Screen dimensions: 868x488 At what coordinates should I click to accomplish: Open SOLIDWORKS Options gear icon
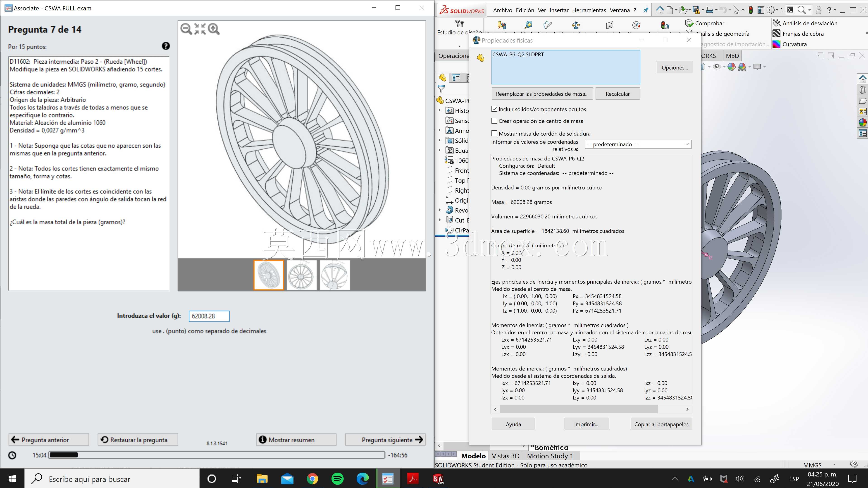771,10
